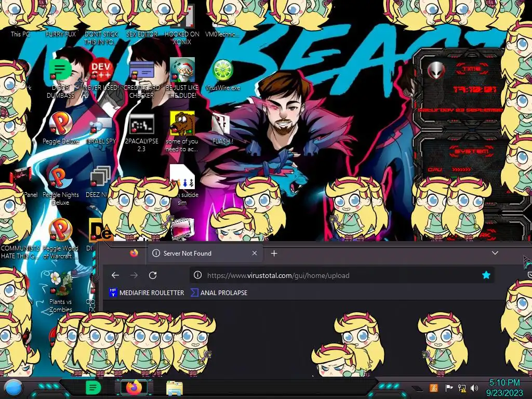Click the VM0Technic... desktop label

pyautogui.click(x=222, y=34)
